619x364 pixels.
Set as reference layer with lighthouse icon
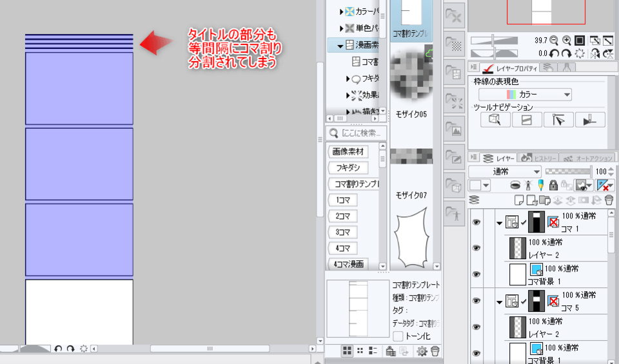(528, 185)
